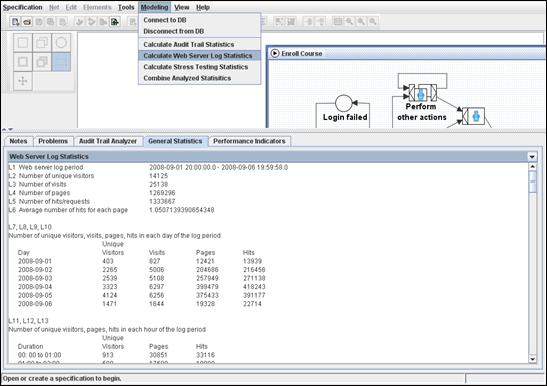Switch to the Notes tab

coord(18,141)
